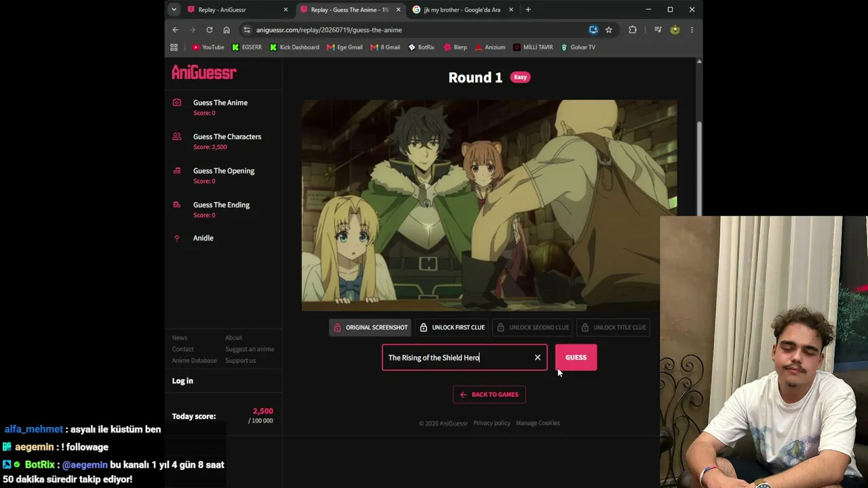The image size is (868, 488).
Task: Open the browser Extensions menu
Action: (x=633, y=30)
